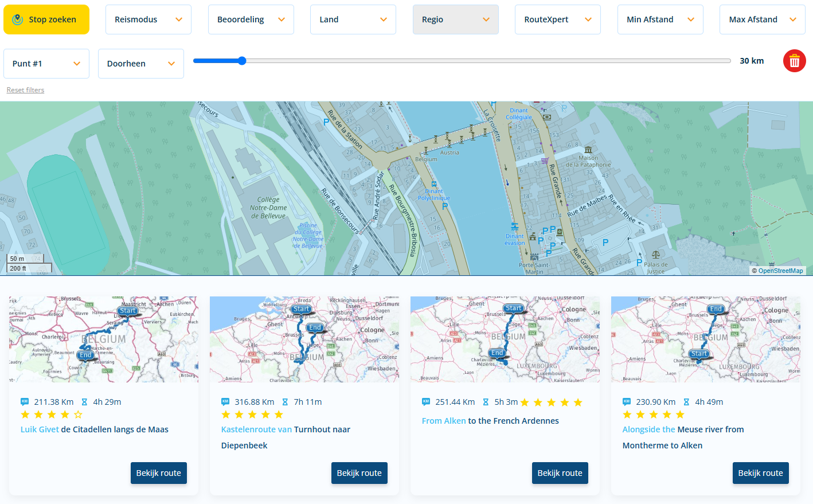
Task: Click the KM icon beside 251.44 Km
Action: click(x=426, y=402)
